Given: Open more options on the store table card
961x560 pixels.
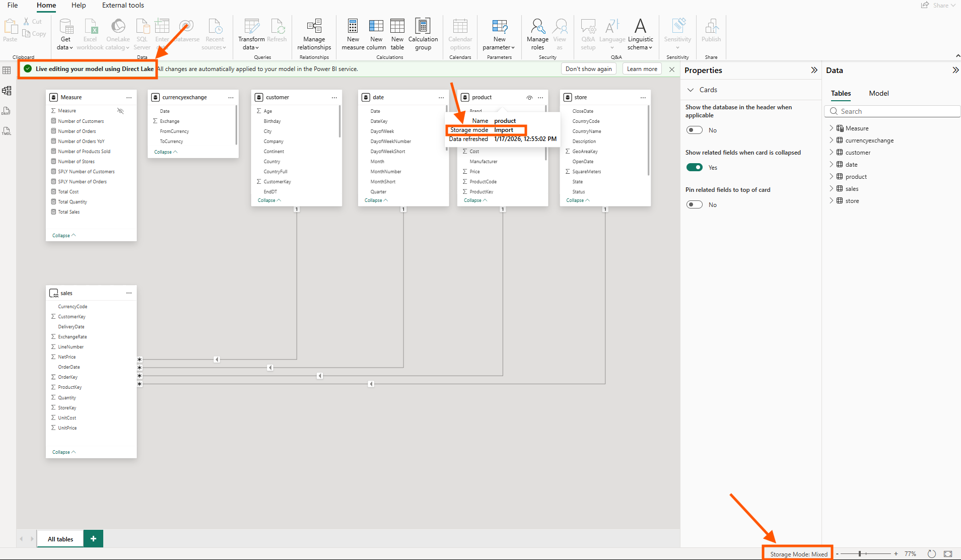Looking at the screenshot, I should point(643,97).
